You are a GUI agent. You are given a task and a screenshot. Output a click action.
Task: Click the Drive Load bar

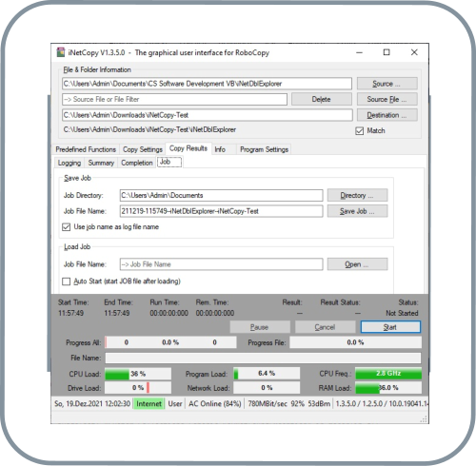pyautogui.click(x=138, y=388)
